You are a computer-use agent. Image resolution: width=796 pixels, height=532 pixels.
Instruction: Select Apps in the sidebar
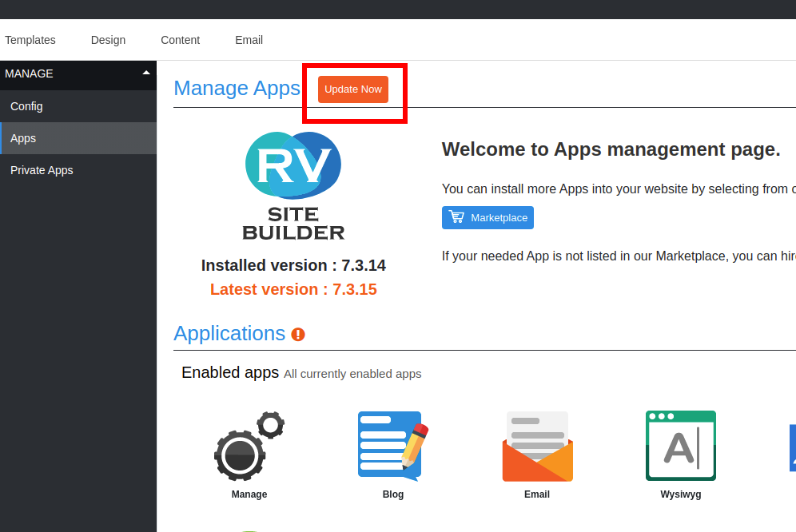click(78, 138)
